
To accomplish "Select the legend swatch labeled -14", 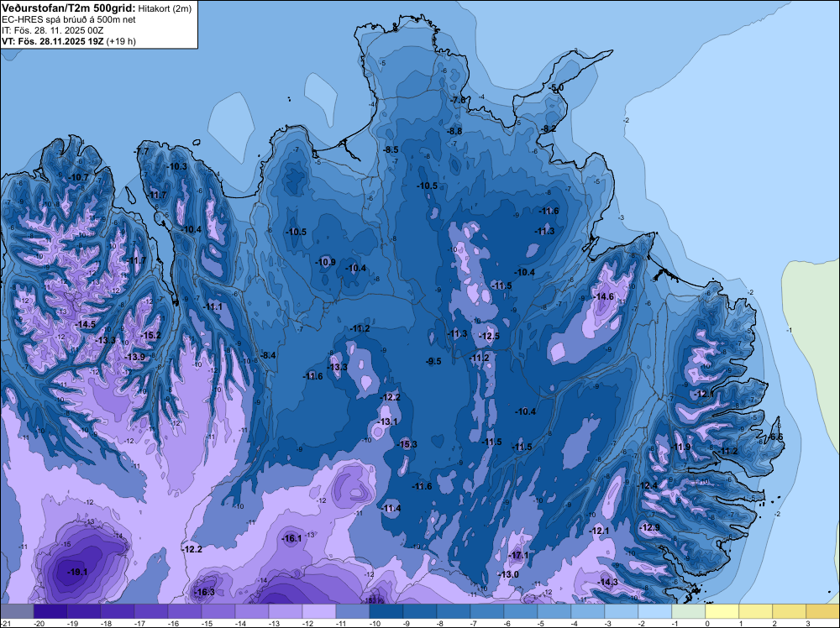I will [x=252, y=610].
